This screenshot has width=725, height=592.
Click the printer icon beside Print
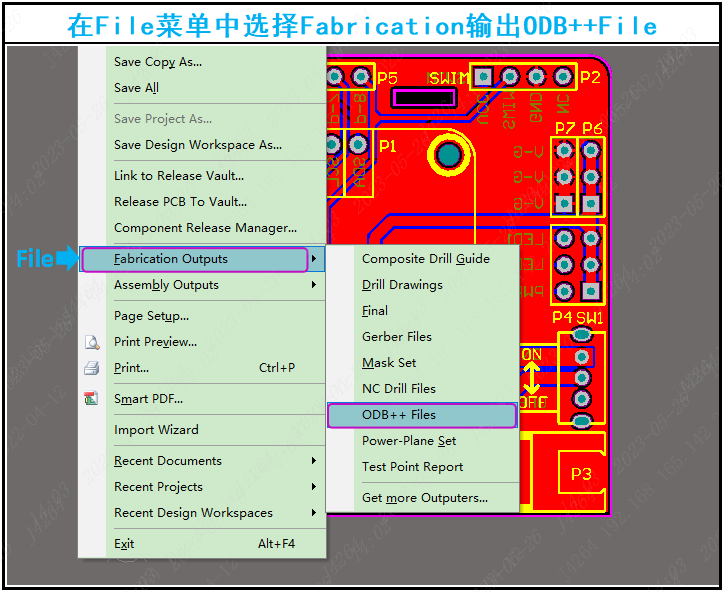pyautogui.click(x=92, y=368)
